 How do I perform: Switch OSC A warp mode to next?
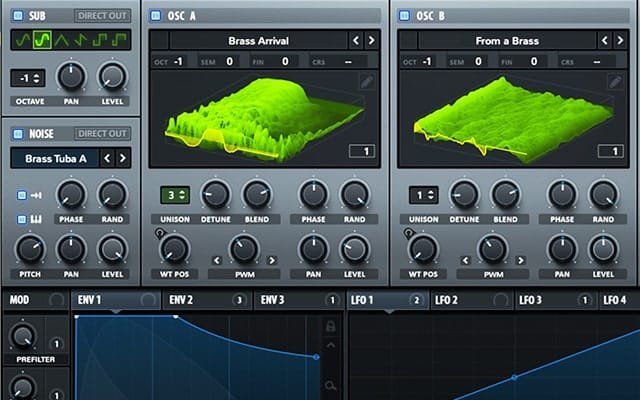click(x=272, y=260)
